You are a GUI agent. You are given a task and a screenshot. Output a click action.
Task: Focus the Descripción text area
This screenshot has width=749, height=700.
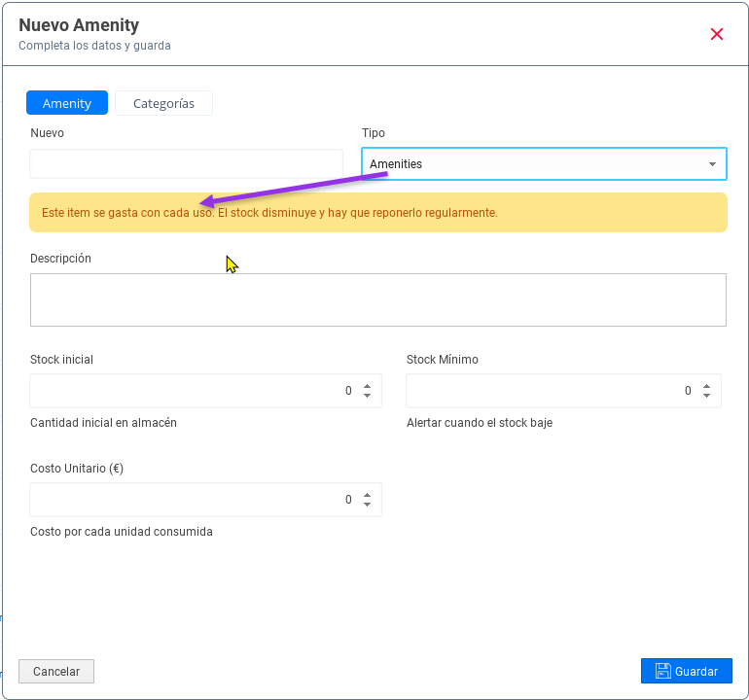tap(377, 299)
